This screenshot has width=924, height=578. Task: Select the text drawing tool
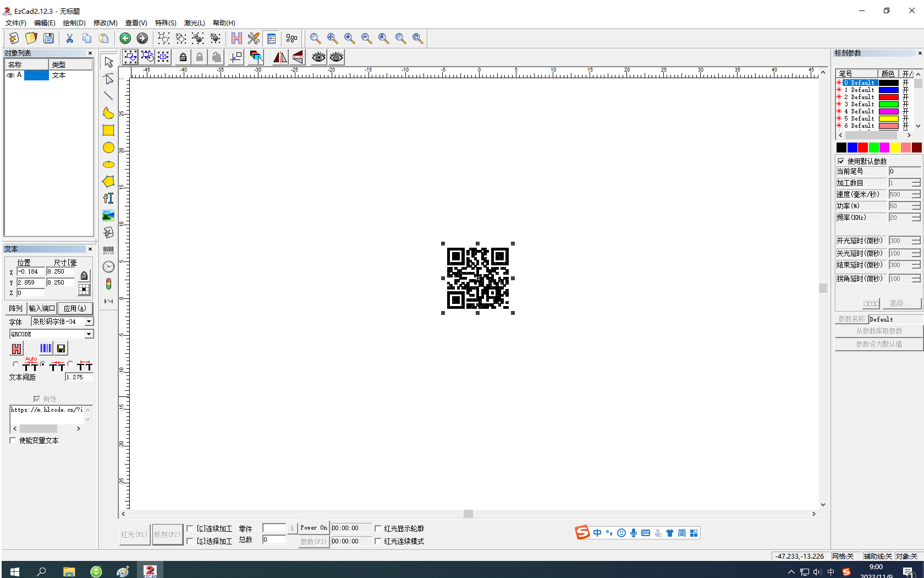[108, 198]
